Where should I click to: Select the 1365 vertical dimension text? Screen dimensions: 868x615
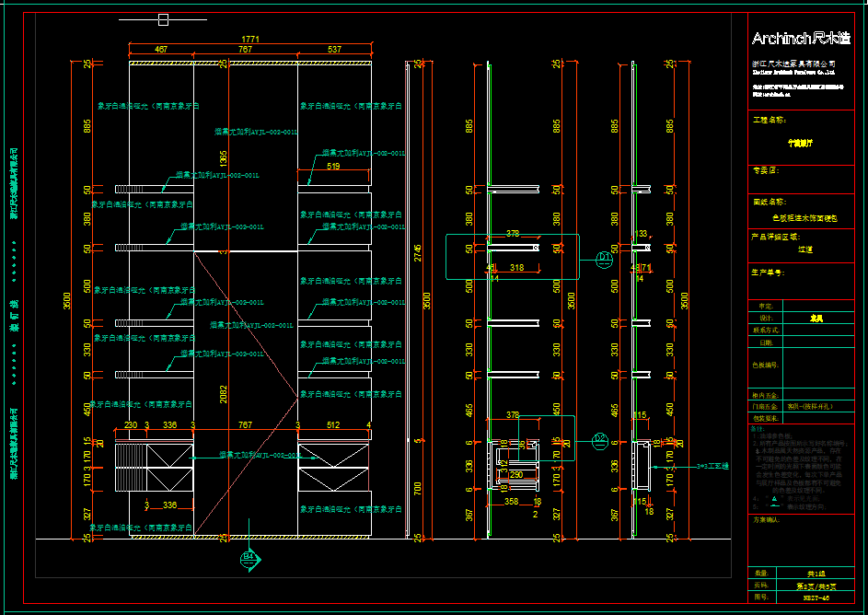point(222,158)
